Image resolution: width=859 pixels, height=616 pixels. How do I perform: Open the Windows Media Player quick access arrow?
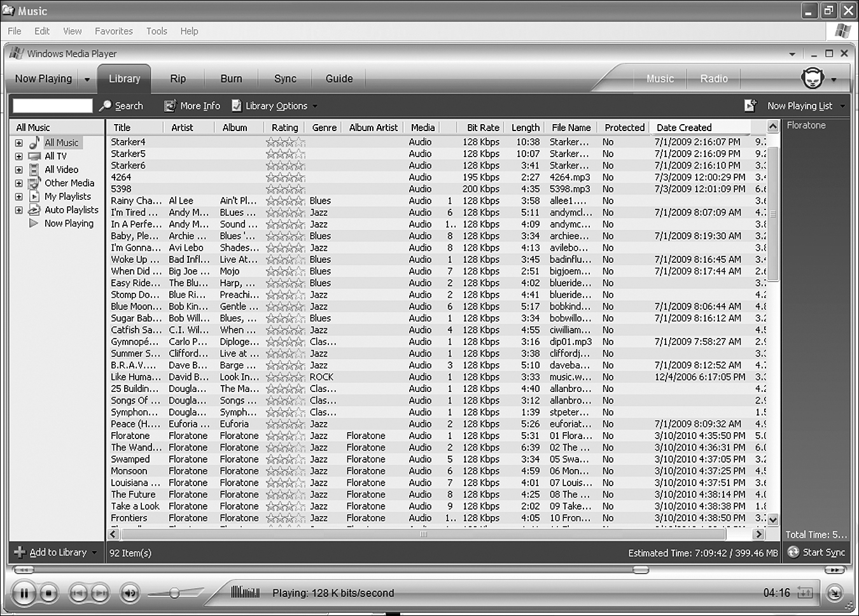click(x=792, y=54)
